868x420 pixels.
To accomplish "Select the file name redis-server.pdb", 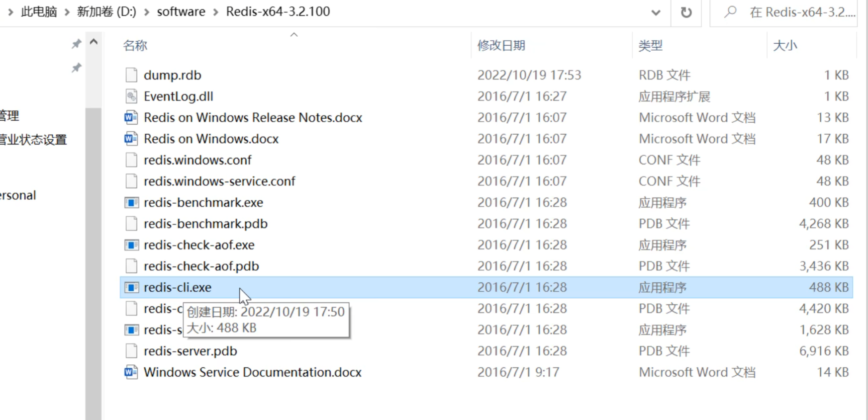I will point(191,351).
